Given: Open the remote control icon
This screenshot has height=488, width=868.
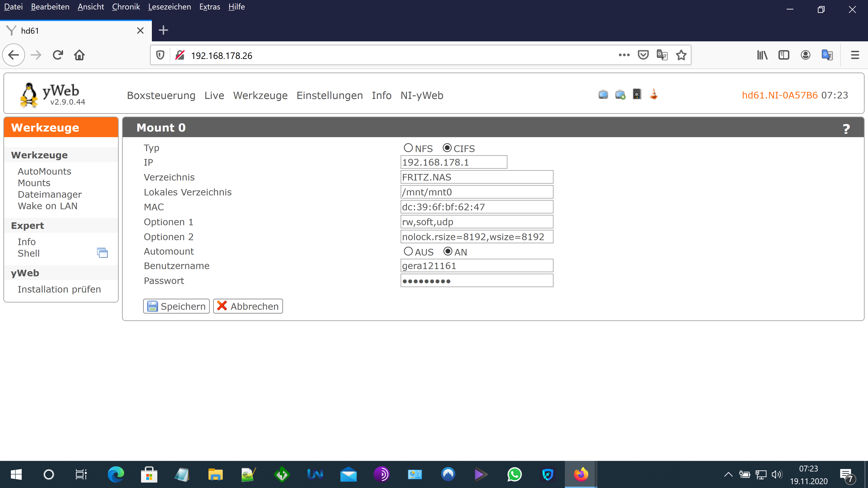Looking at the screenshot, I should click(x=637, y=94).
